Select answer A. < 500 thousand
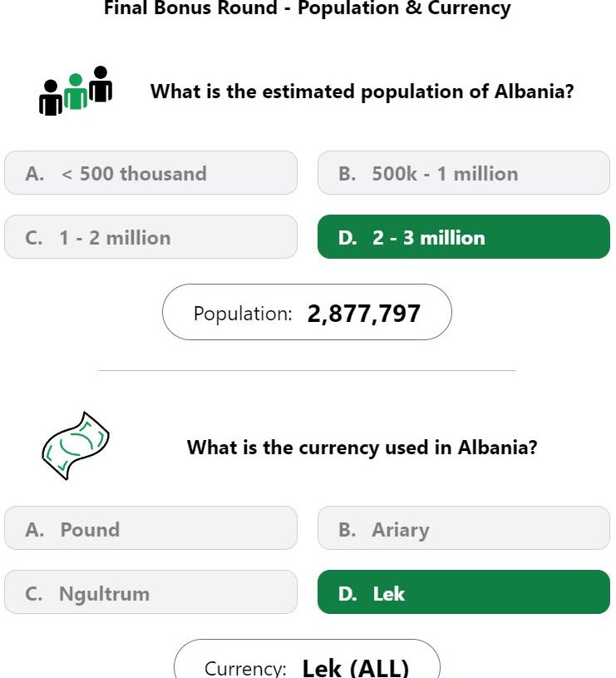Viewport: 616px width, 678px height. 150,173
